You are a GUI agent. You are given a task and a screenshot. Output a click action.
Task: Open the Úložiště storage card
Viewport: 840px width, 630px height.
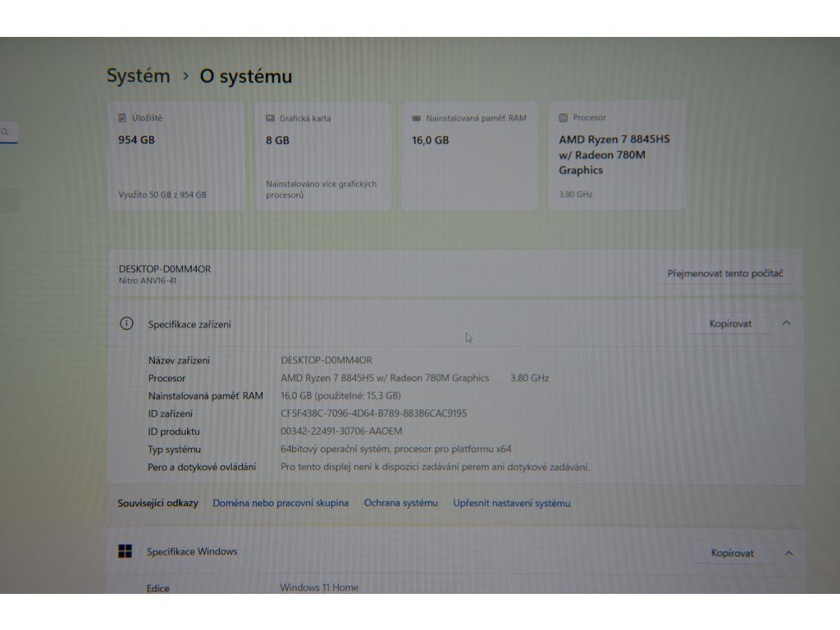point(176,155)
